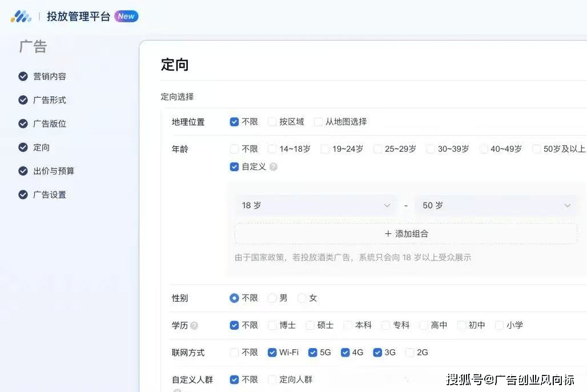Click the check icon beside 出价与预算

point(23,171)
